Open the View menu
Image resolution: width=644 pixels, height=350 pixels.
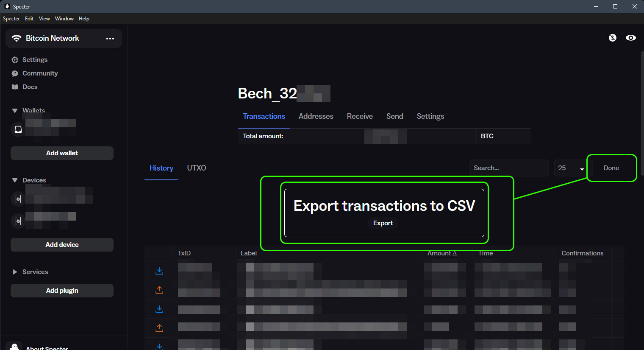tap(44, 19)
